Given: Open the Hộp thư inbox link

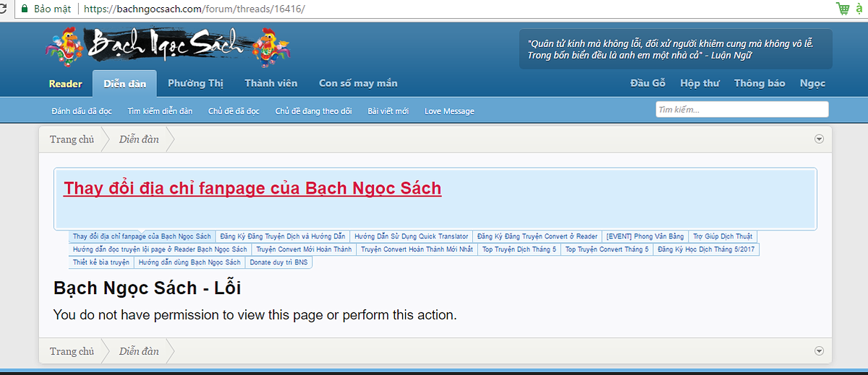Looking at the screenshot, I should pos(699,84).
